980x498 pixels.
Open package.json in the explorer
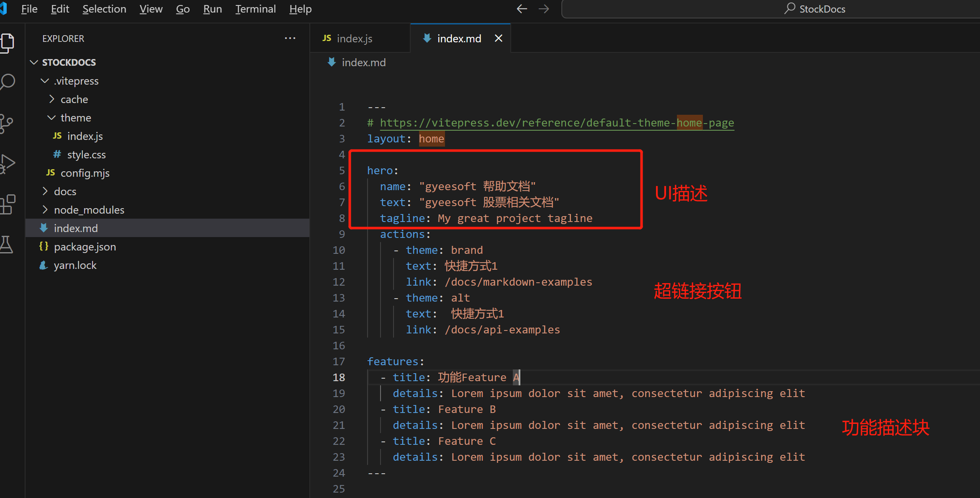point(85,247)
